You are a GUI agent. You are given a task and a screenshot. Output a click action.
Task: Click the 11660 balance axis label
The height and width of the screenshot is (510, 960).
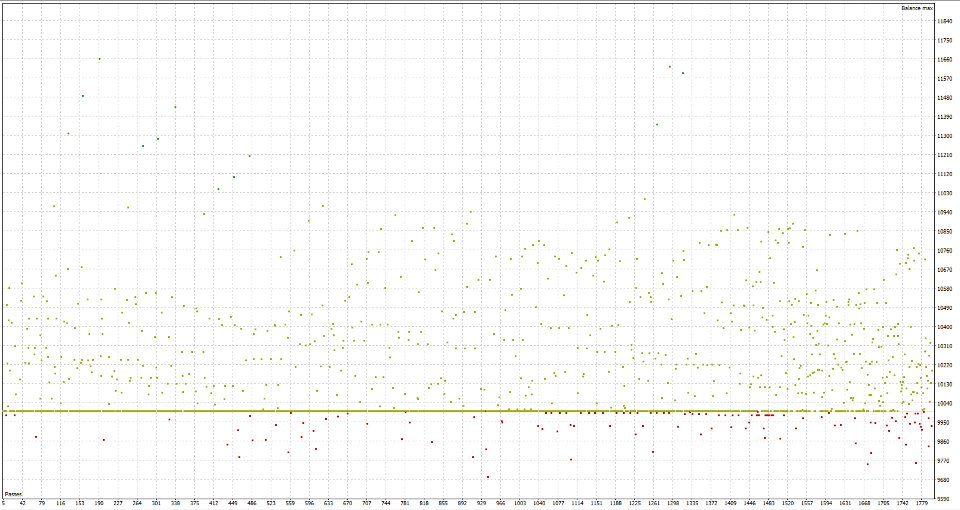click(944, 59)
